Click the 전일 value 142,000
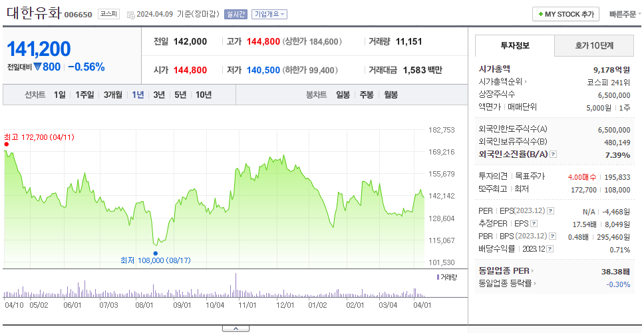Screen dimensions: 644x333 (x=190, y=41)
